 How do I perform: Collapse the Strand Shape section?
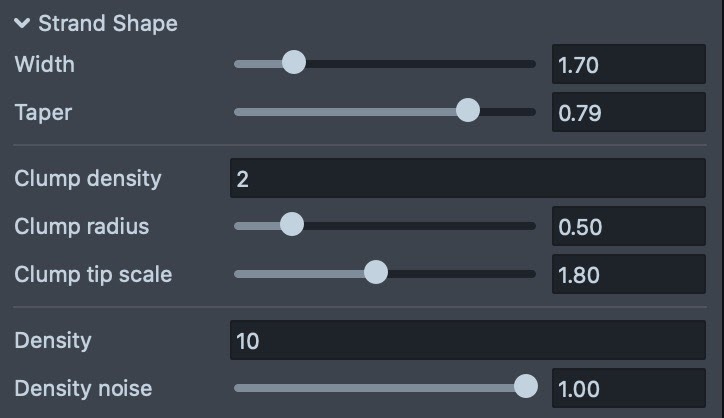pyautogui.click(x=22, y=23)
